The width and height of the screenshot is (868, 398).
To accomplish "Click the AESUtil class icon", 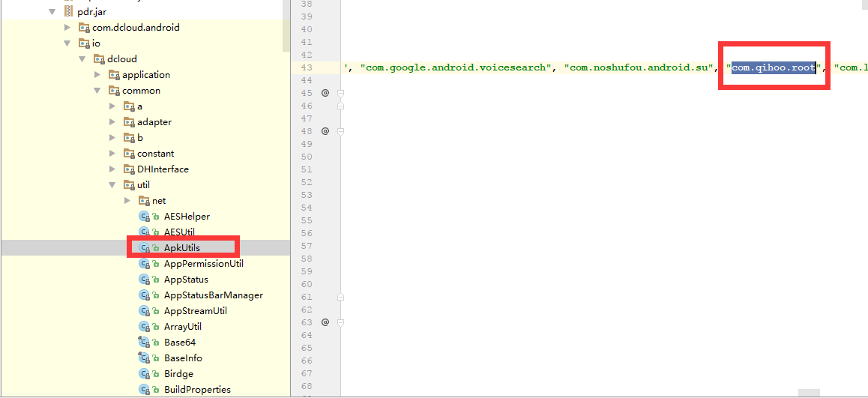I will pyautogui.click(x=145, y=232).
